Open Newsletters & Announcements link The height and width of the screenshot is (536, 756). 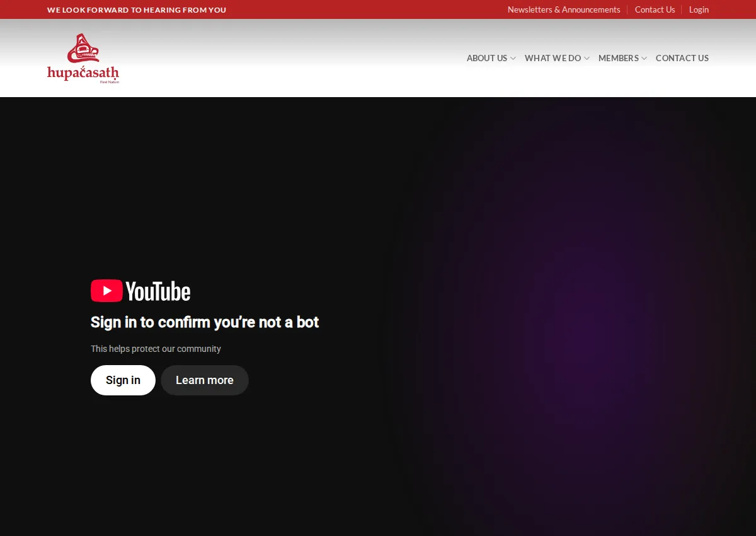(564, 9)
